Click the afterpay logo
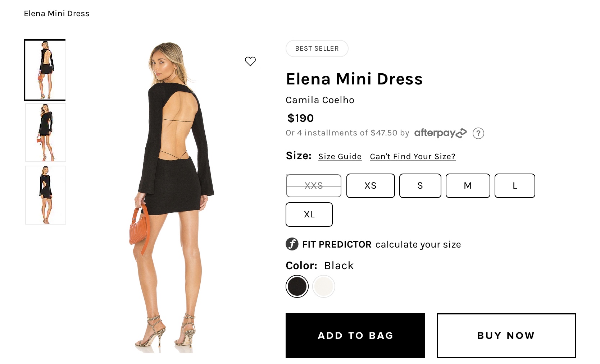The height and width of the screenshot is (364, 600). click(x=440, y=133)
